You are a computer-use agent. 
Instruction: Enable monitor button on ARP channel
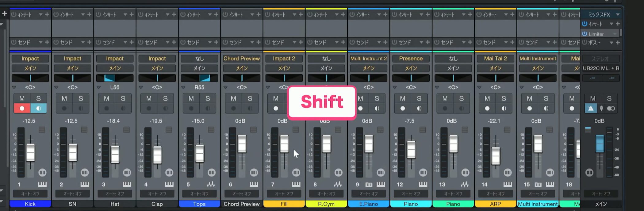pos(504,108)
